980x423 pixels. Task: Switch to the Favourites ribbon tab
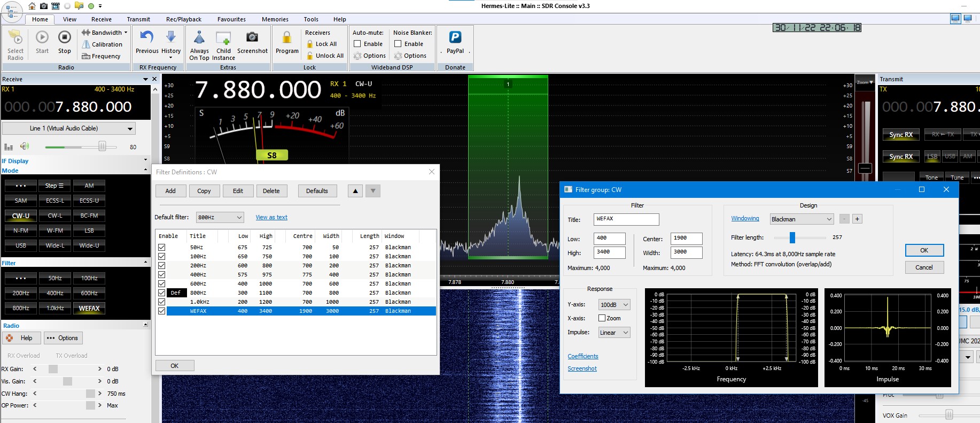231,19
